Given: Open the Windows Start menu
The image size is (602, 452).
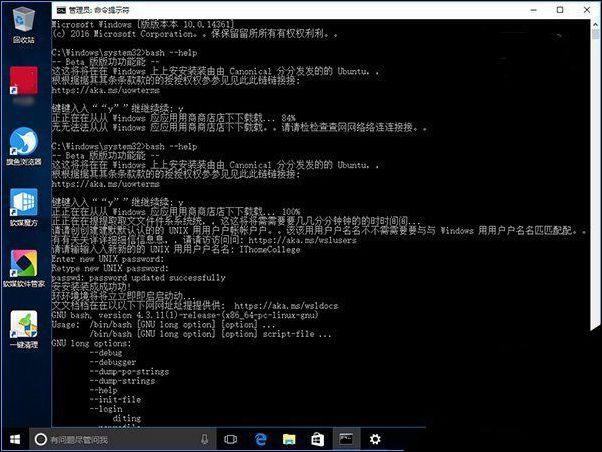Looking at the screenshot, I should (x=15, y=439).
